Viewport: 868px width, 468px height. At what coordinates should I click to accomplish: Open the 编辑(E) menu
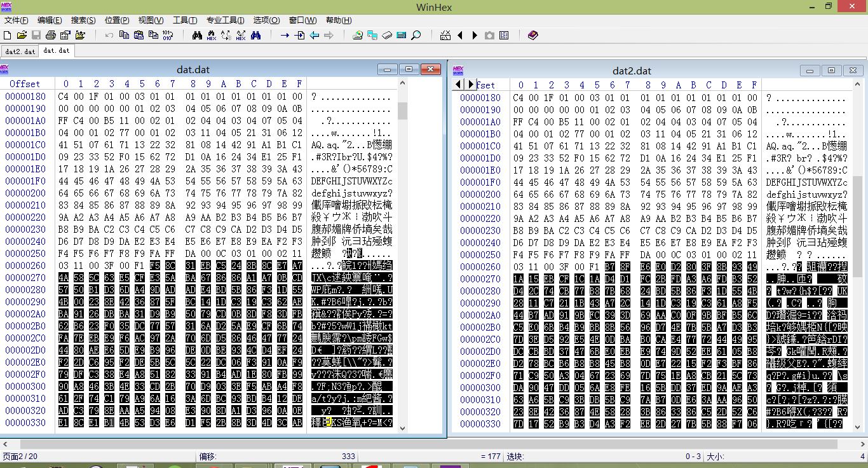coord(50,20)
